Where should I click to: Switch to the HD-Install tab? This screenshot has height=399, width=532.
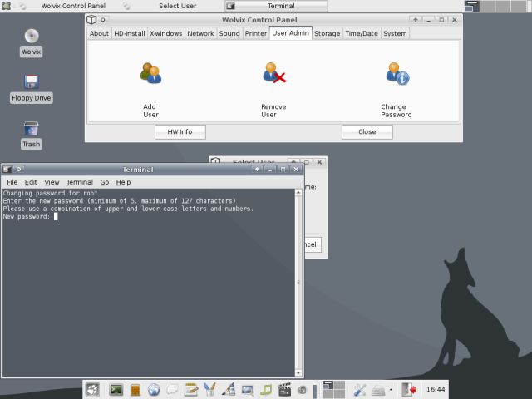tap(130, 33)
